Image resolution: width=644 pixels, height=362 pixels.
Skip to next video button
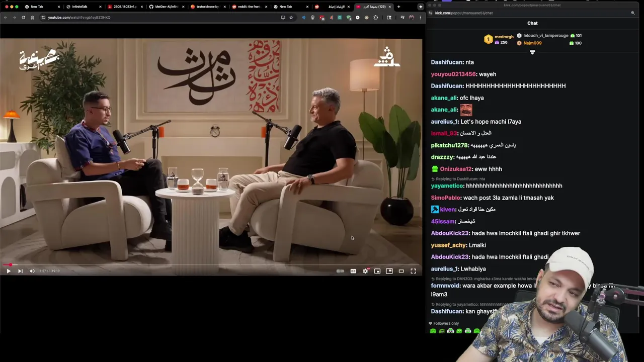point(20,271)
